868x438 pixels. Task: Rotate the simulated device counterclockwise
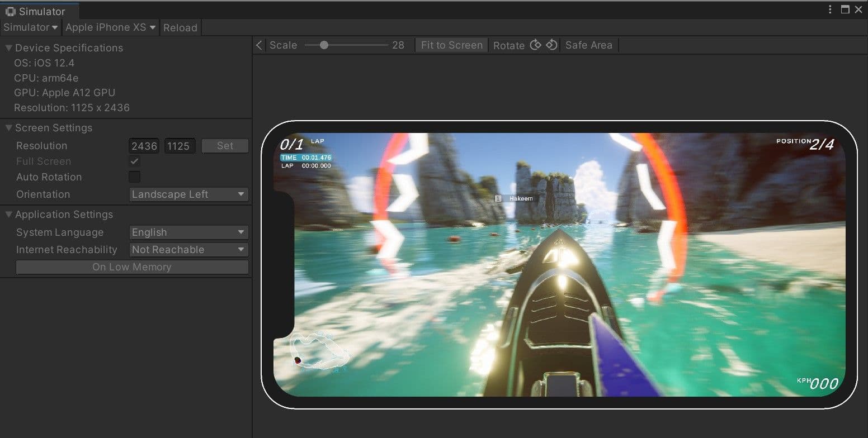(551, 45)
